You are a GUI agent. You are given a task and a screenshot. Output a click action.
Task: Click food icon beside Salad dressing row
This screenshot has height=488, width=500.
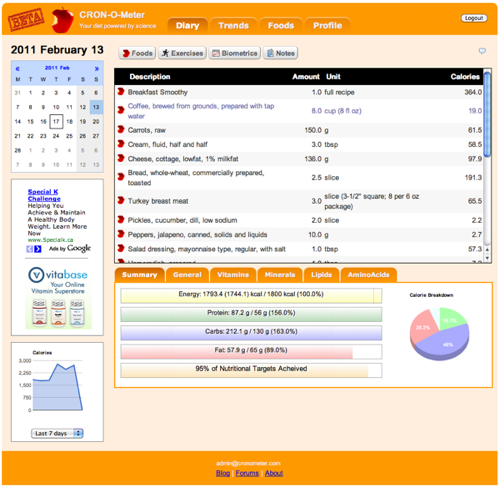[121, 248]
